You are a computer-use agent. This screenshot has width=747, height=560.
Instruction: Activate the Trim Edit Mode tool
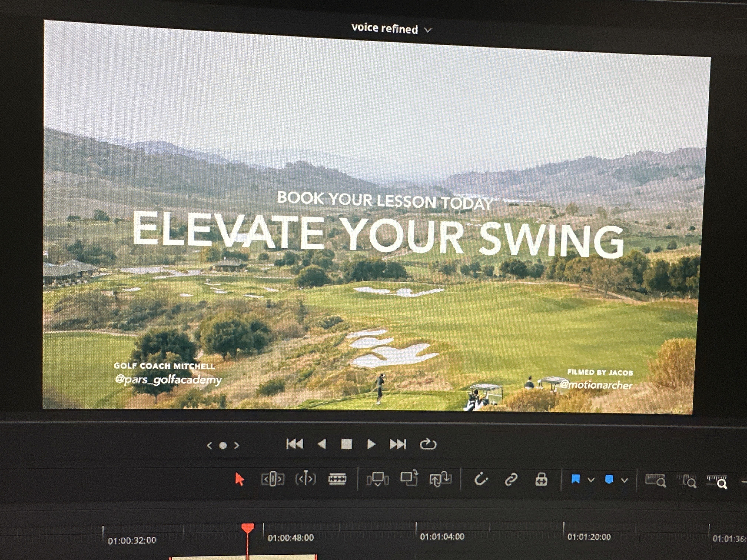coord(273,479)
